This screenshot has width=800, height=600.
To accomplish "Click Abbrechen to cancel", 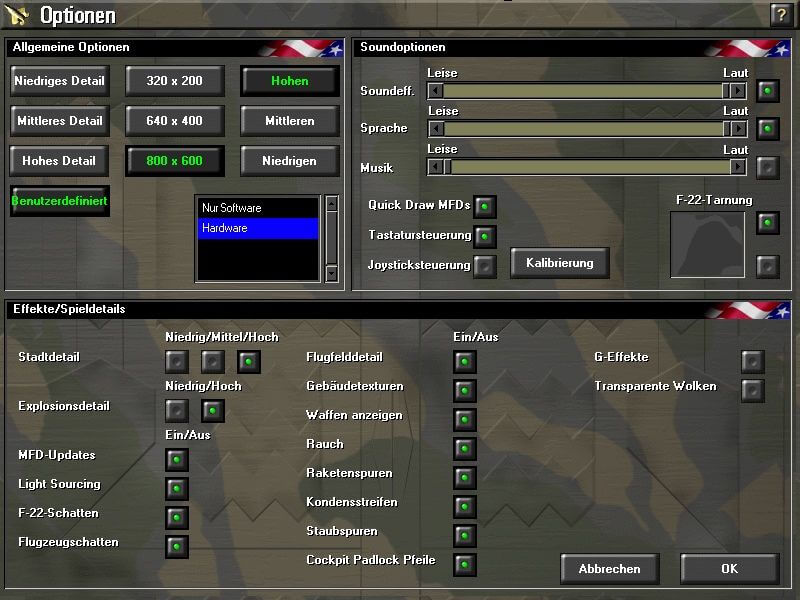I will (x=610, y=569).
